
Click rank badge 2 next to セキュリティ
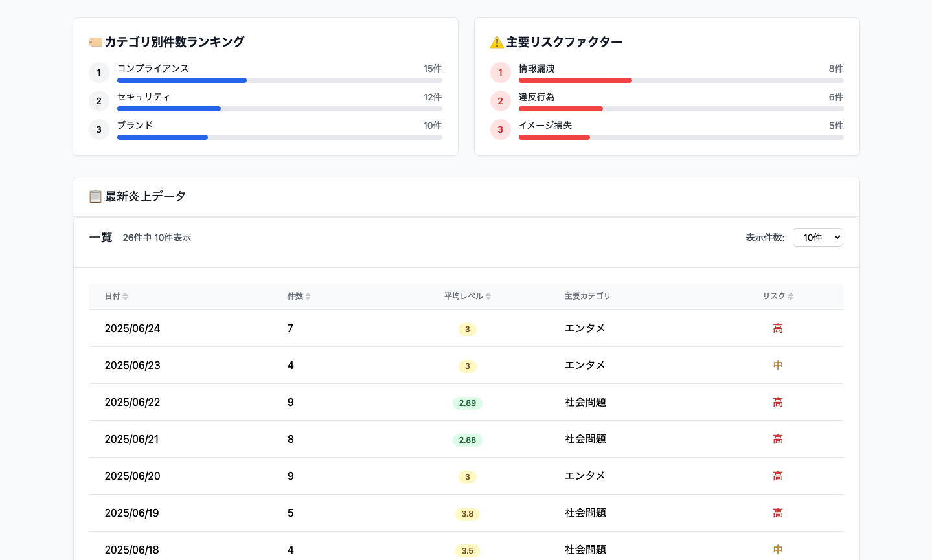tap(99, 101)
